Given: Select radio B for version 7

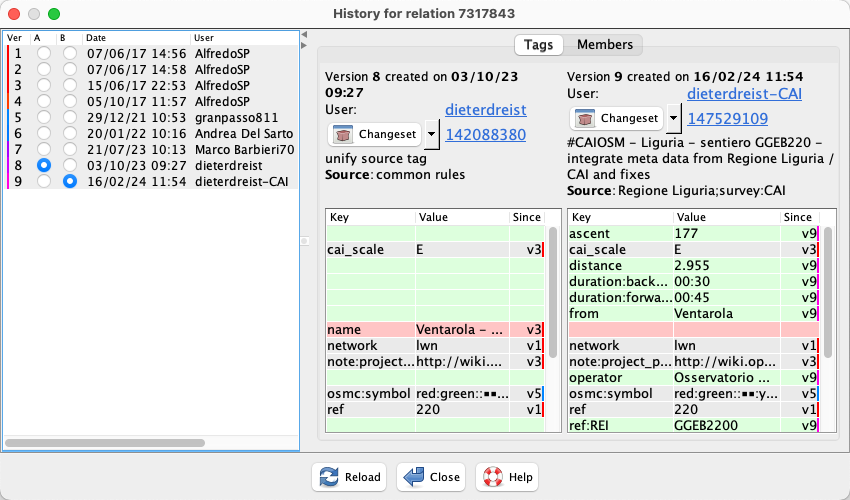Looking at the screenshot, I should click(x=69, y=149).
